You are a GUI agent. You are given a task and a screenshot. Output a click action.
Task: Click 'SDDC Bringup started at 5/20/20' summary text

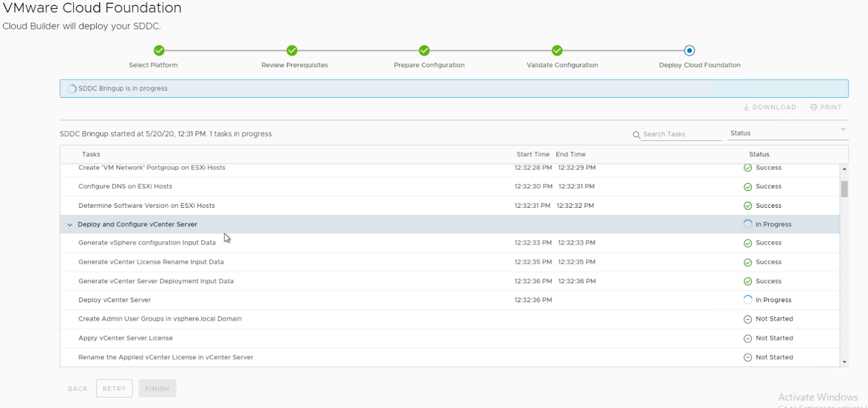pos(165,134)
